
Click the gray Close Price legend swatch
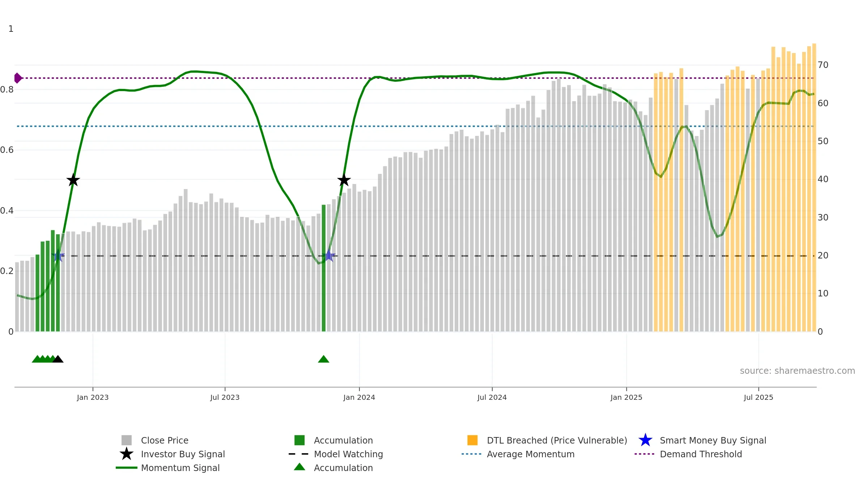click(x=127, y=440)
